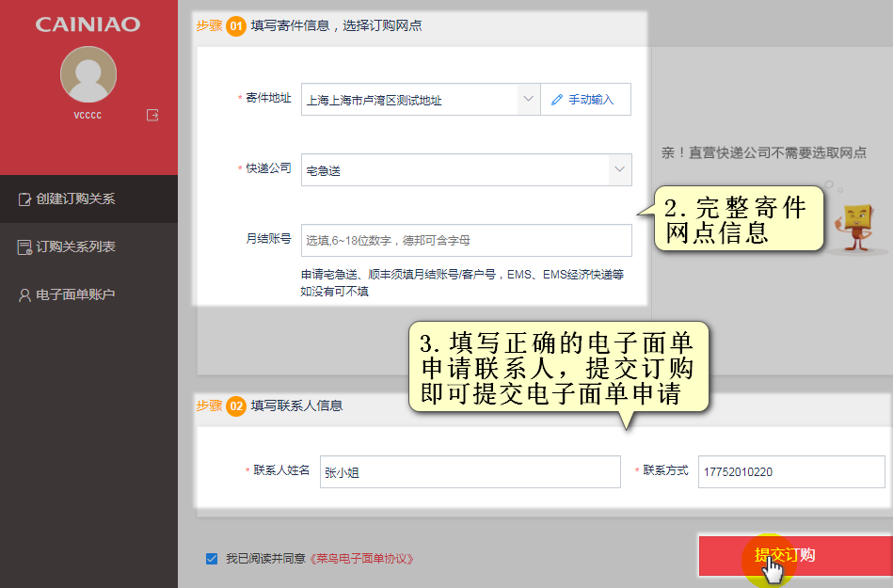Click the username text vcccc
Screen dimensions: 893x588
click(x=88, y=115)
